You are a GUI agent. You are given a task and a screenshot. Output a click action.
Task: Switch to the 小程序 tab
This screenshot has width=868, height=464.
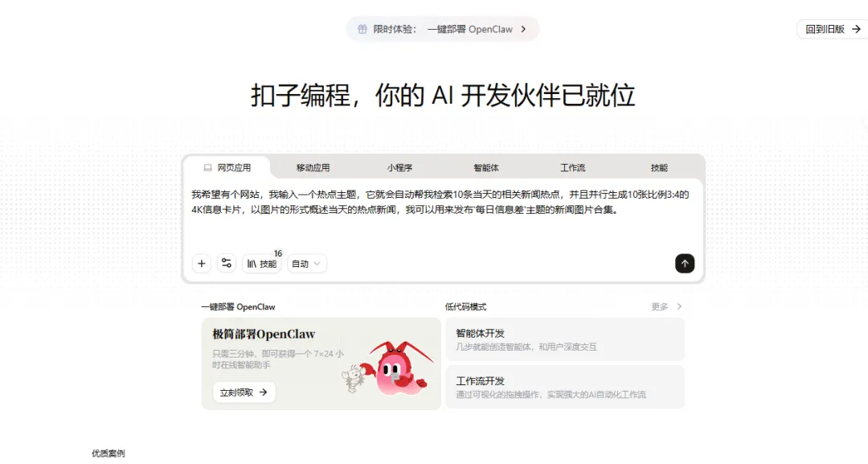(x=399, y=167)
